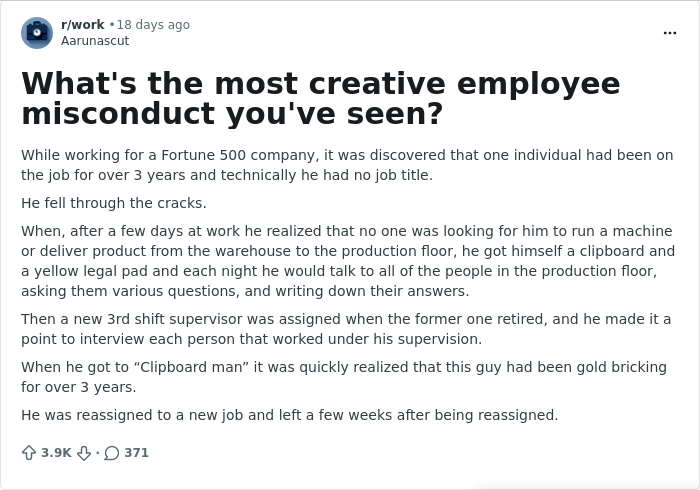Click the paragraph about the yellow legal pad

[x=347, y=261]
